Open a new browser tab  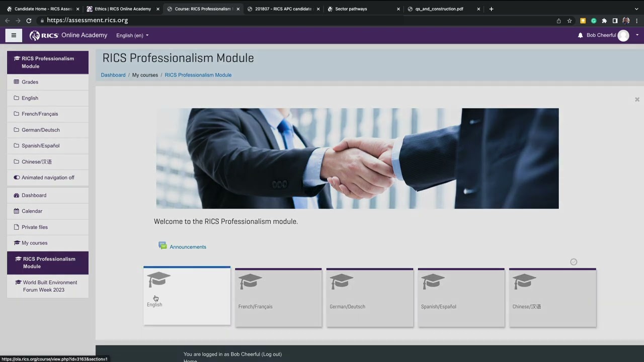click(x=491, y=9)
